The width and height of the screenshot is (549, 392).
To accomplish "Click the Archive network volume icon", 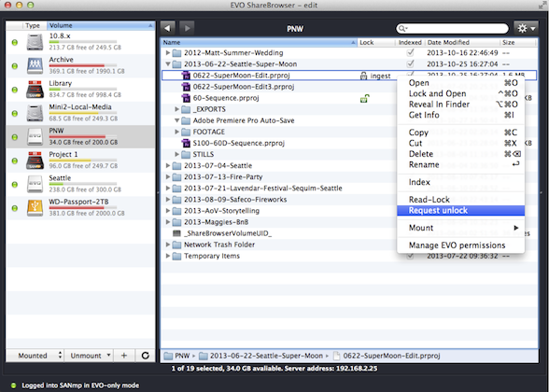I will point(35,65).
